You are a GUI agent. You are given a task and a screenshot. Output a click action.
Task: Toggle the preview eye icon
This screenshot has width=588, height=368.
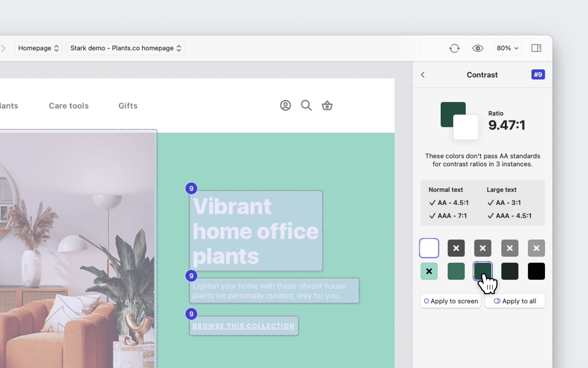477,48
